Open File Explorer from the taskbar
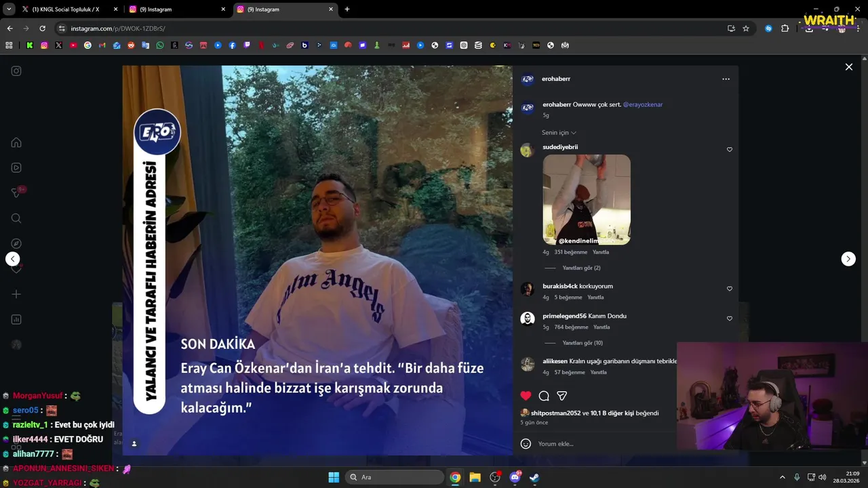 tap(475, 477)
